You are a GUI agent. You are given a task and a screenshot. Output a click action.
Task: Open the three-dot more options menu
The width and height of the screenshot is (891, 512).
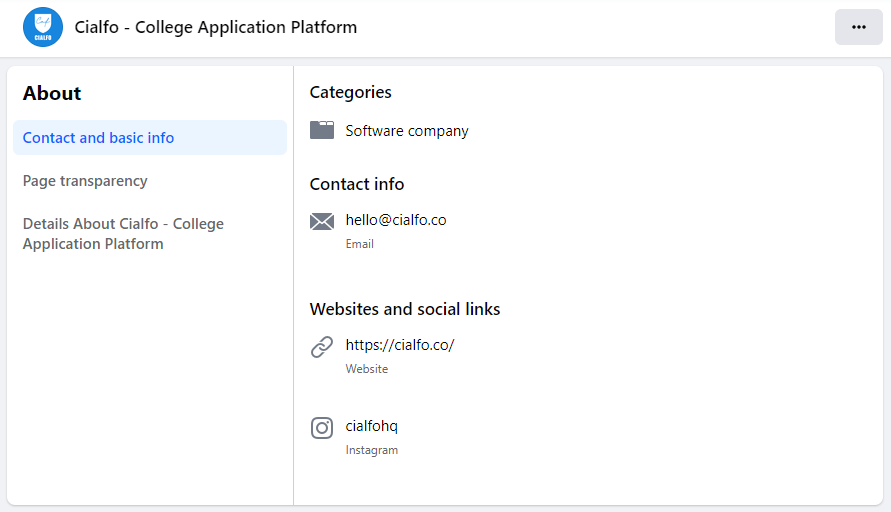click(858, 27)
